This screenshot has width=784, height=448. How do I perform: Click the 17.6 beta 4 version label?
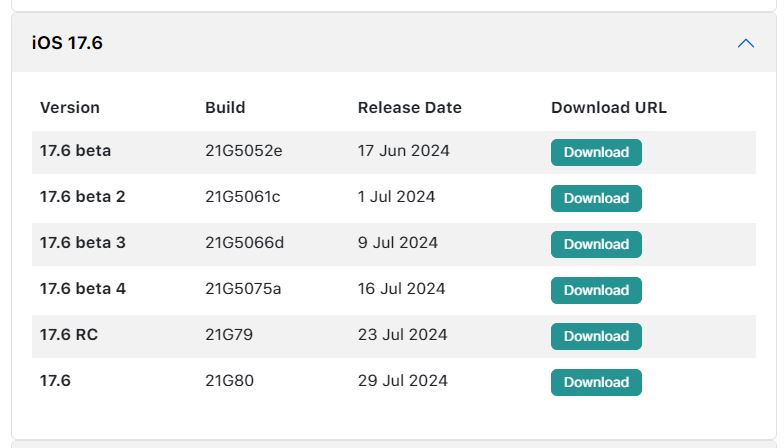pos(83,288)
